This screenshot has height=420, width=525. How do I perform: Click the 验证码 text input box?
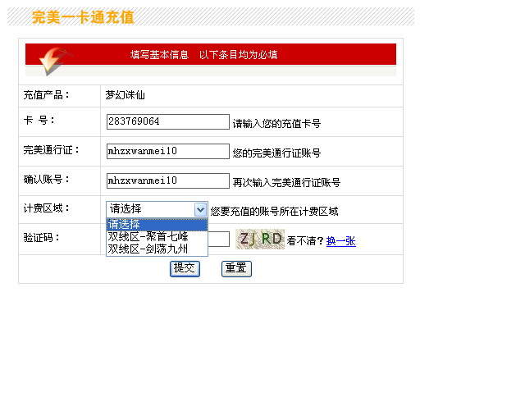coord(219,239)
